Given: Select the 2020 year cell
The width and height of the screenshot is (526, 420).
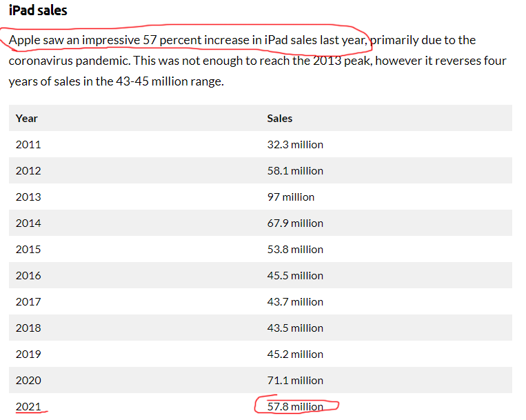Looking at the screenshot, I should (x=28, y=380).
